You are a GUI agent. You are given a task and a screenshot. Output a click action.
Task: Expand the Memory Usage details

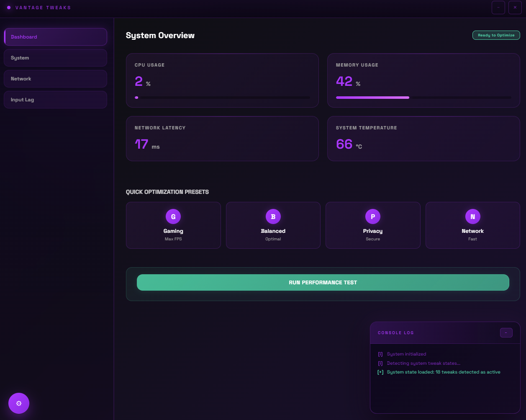click(x=423, y=80)
